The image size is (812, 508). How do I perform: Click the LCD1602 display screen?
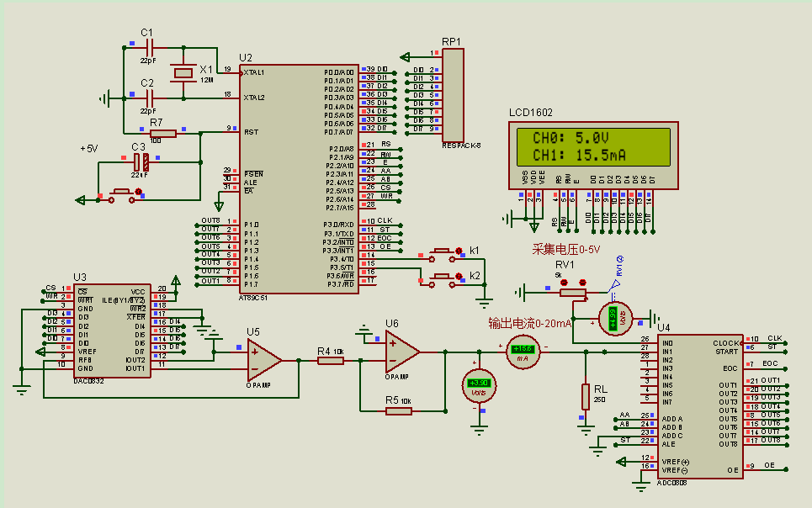(x=593, y=147)
